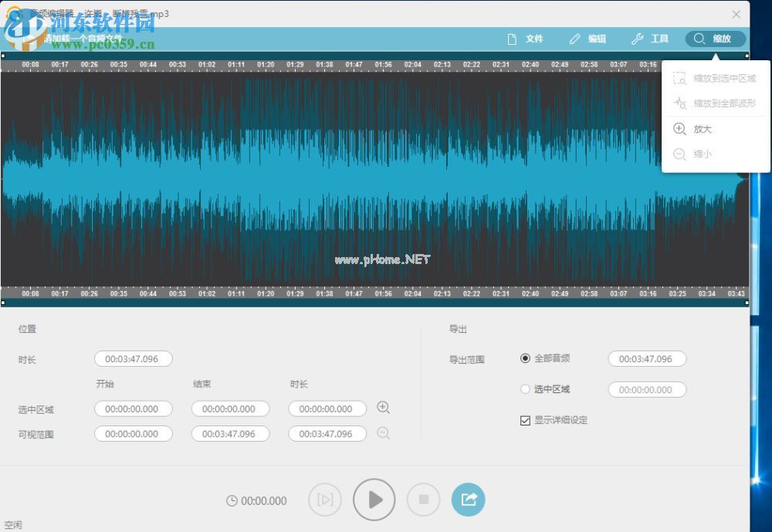Click the 选中区域 start time field
Viewport: 772px width, 532px height.
(x=133, y=408)
